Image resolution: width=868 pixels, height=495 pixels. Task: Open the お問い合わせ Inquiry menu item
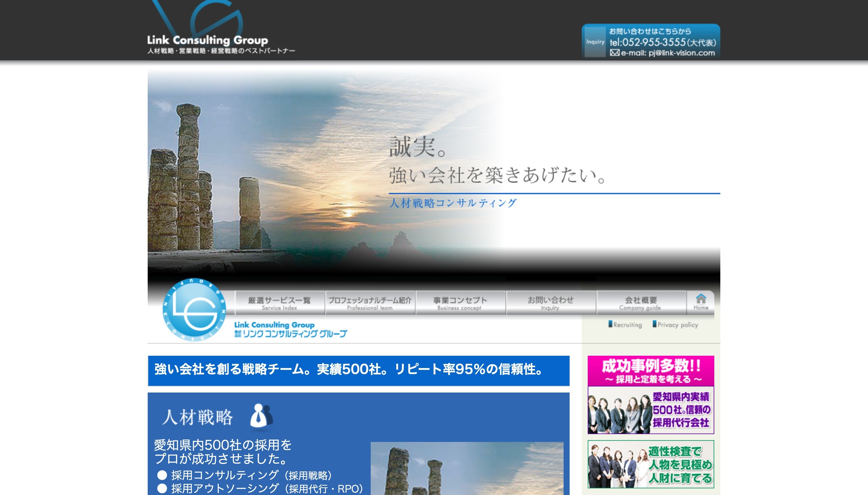point(550,303)
